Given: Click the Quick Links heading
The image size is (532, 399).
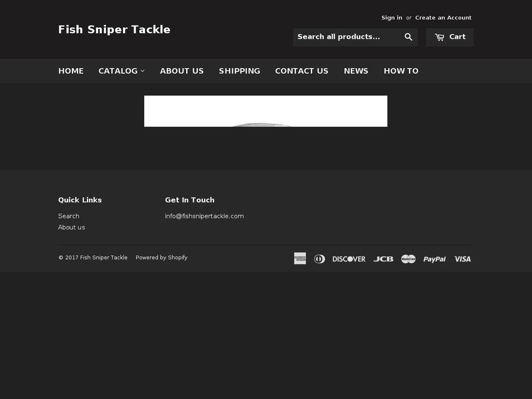Looking at the screenshot, I should [80, 200].
